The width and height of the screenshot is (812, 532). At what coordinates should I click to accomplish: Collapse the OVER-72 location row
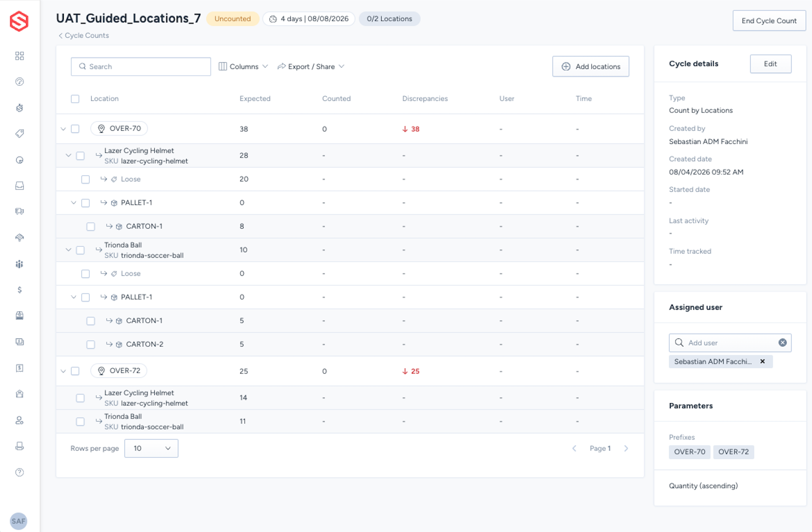63,371
